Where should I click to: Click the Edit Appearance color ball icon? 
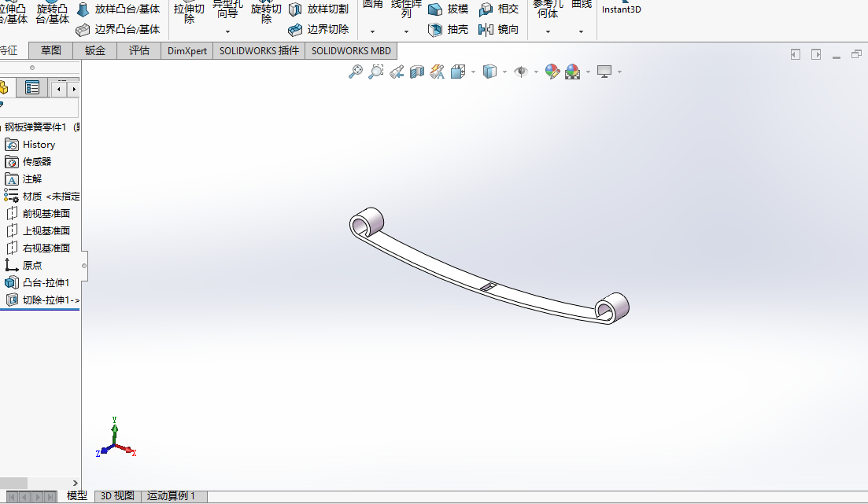click(x=552, y=72)
